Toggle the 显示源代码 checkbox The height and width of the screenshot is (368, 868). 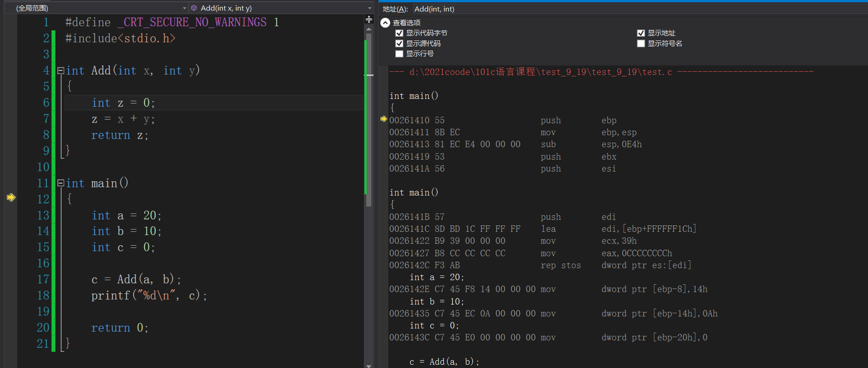(399, 43)
